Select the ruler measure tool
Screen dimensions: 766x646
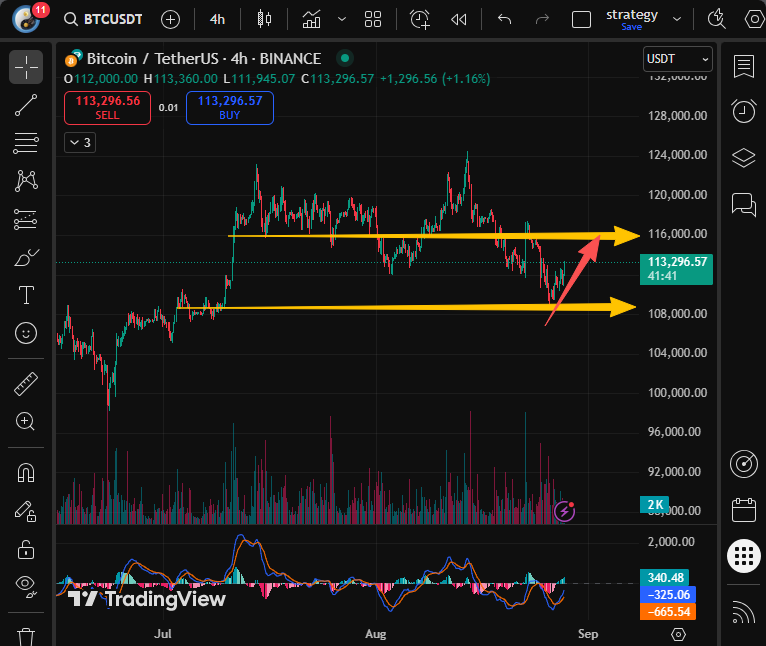coord(26,384)
